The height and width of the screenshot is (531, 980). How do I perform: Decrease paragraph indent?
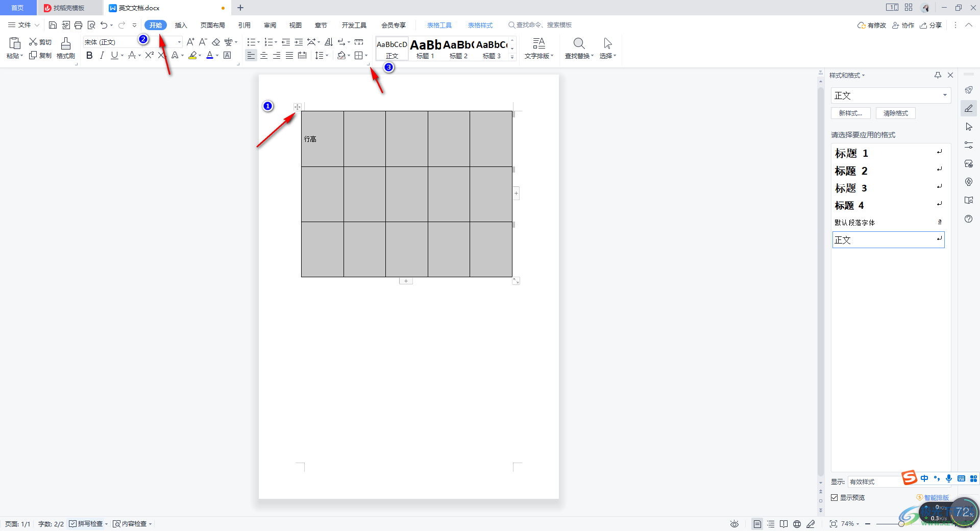pos(286,42)
